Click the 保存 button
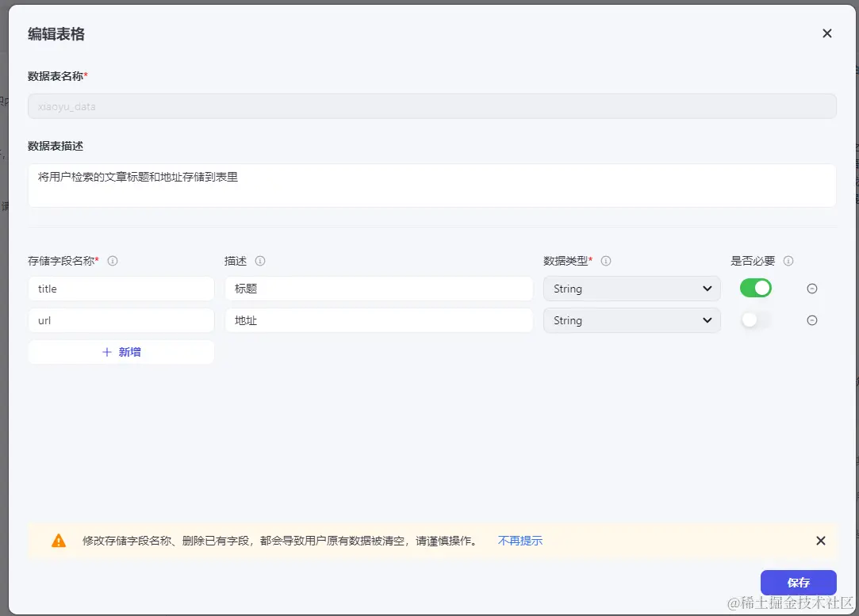Viewport: 859px width, 616px height. (x=798, y=583)
